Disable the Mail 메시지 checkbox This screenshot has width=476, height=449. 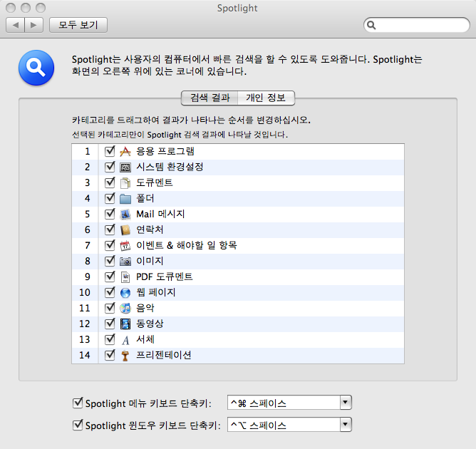tap(110, 214)
